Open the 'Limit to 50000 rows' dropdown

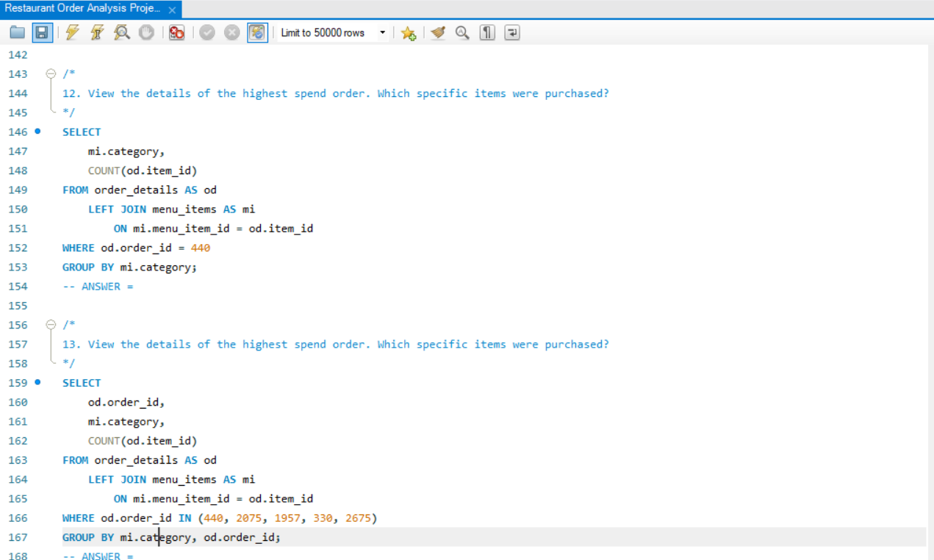tap(333, 32)
